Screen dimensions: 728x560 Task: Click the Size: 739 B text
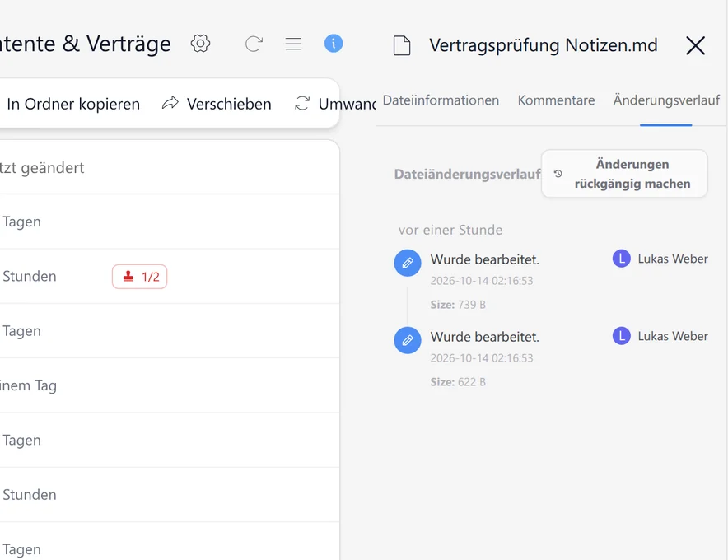pyautogui.click(x=458, y=305)
